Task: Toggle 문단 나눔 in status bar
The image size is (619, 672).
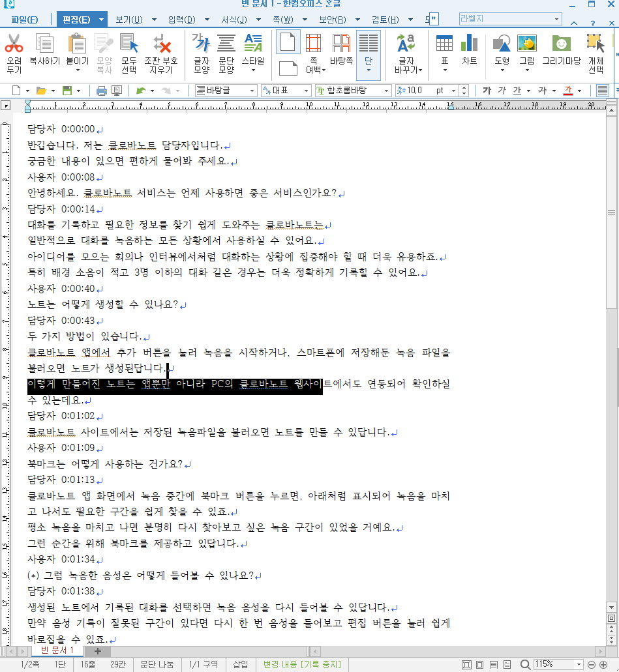Action: (x=157, y=664)
